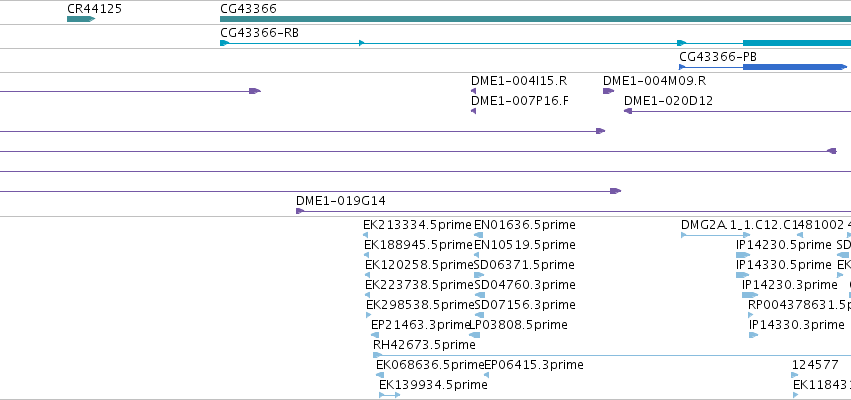Click the CG43366-PB protein feature block
Screen dimensions: 851x400
tap(795, 67)
